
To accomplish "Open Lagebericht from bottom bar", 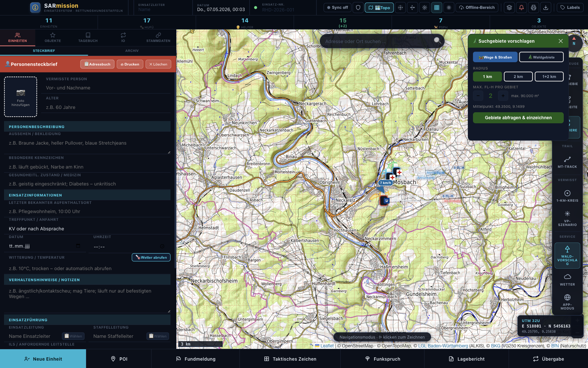I will pyautogui.click(x=466, y=359).
